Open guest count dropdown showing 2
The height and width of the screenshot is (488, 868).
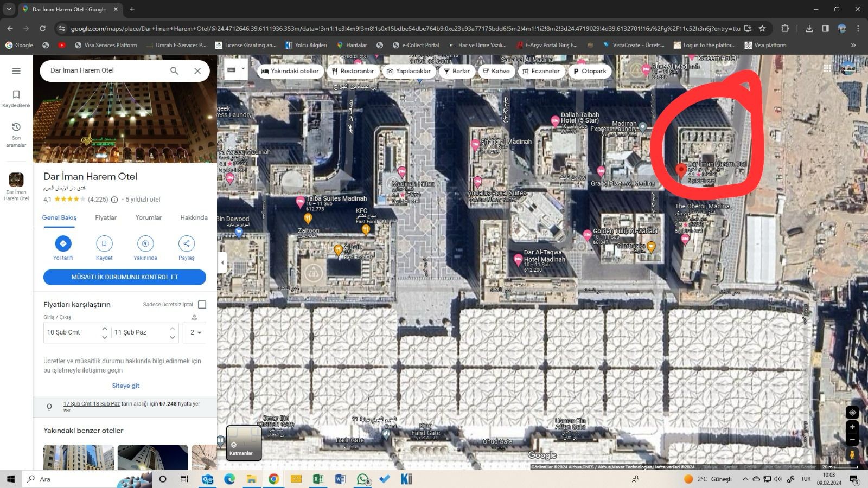[x=195, y=332]
